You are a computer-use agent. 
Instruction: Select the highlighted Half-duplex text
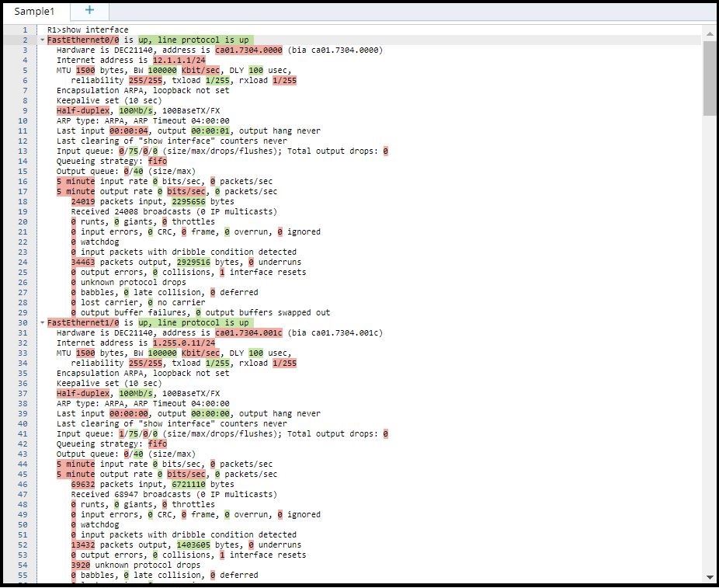(73, 110)
